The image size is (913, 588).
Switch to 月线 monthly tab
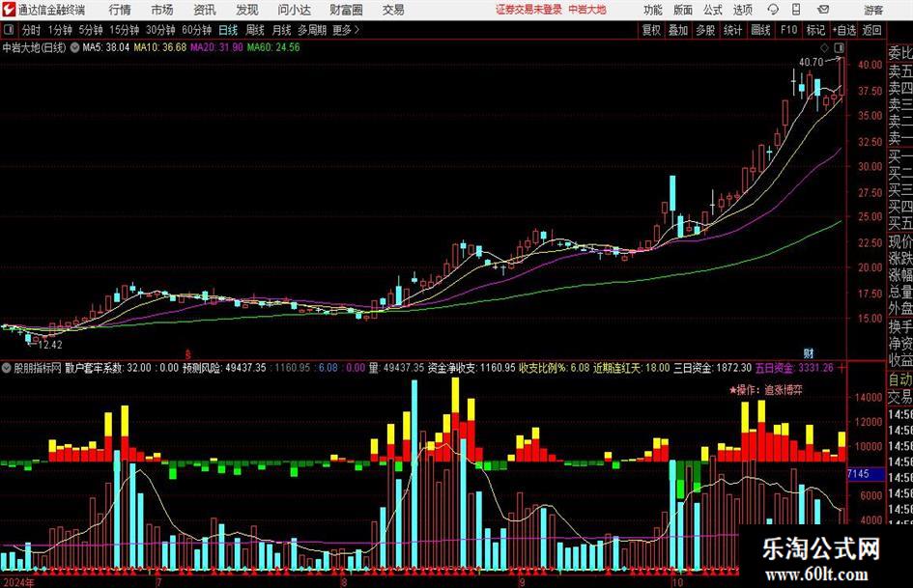pyautogui.click(x=281, y=30)
